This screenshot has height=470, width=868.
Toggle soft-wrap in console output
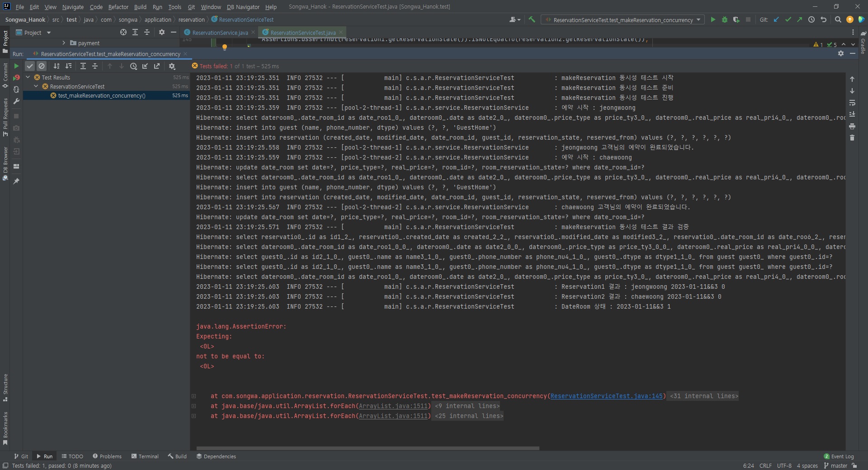[852, 103]
